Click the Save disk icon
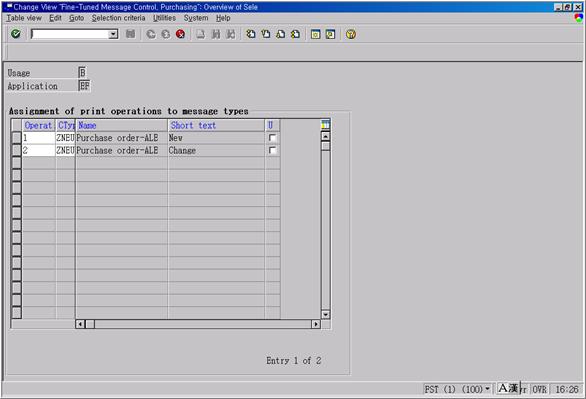Image resolution: width=586 pixels, height=399 pixels. (x=130, y=34)
